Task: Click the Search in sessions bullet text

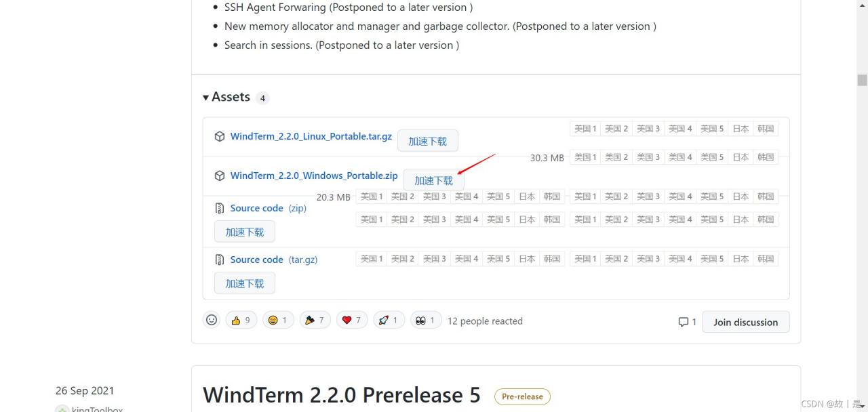Action: (x=342, y=45)
